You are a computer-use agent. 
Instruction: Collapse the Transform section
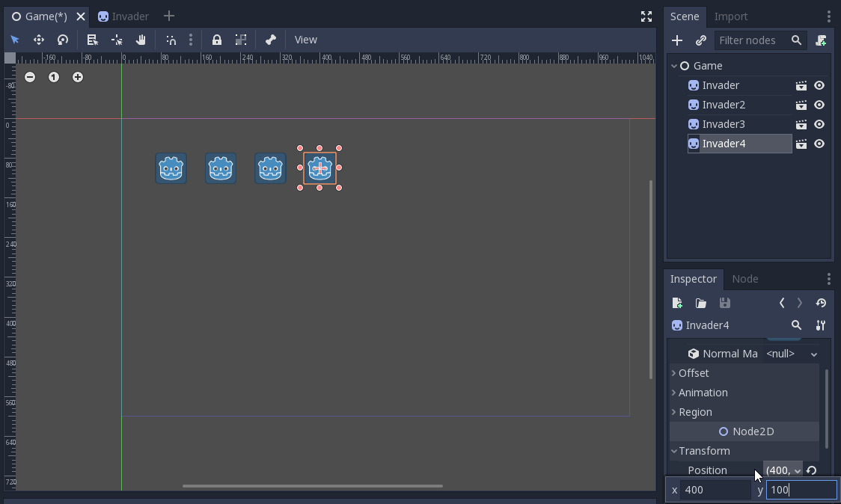coord(744,451)
